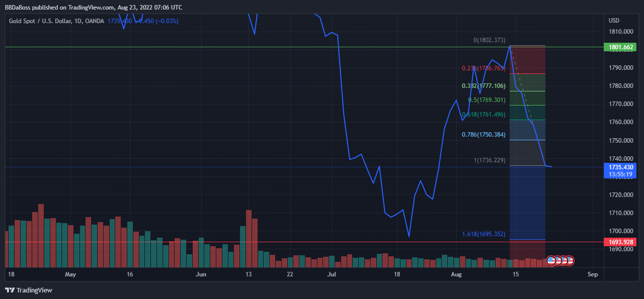Select the red 1693.928 price label
This screenshot has height=299, width=644.
pos(621,242)
